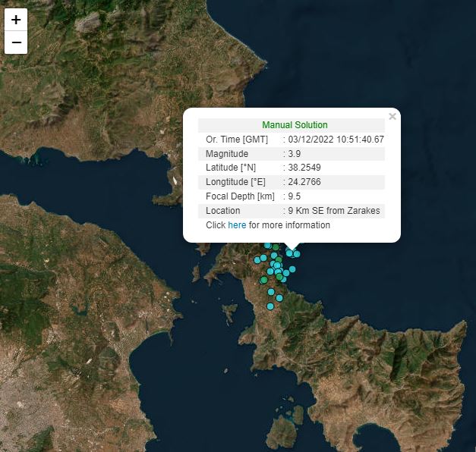The image size is (476, 452).
Task: Select the green marker touching popup's bottom edge
Action: click(276, 246)
